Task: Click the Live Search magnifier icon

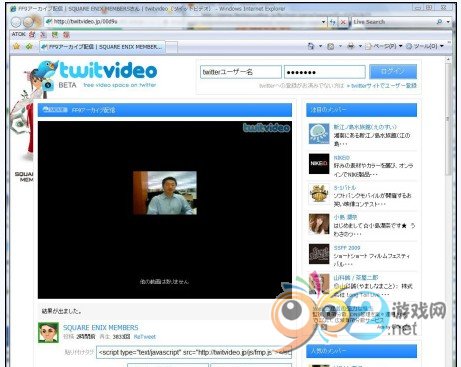Action: tap(439, 22)
